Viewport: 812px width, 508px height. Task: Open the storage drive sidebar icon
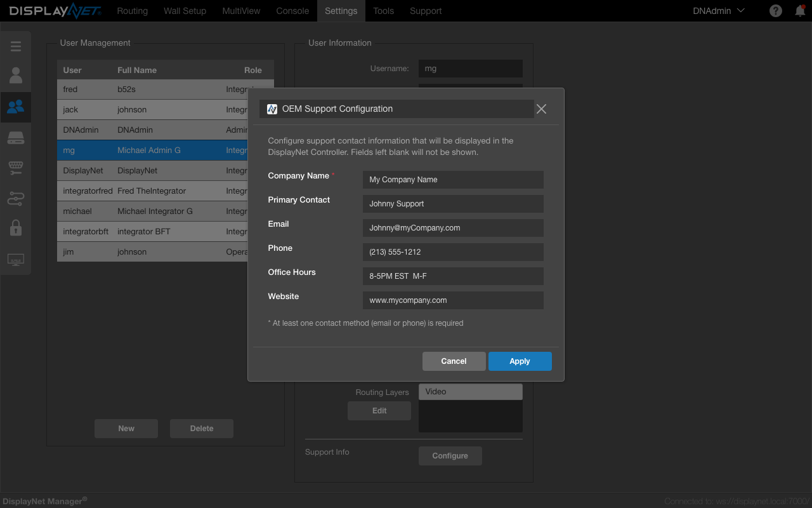coord(16,138)
